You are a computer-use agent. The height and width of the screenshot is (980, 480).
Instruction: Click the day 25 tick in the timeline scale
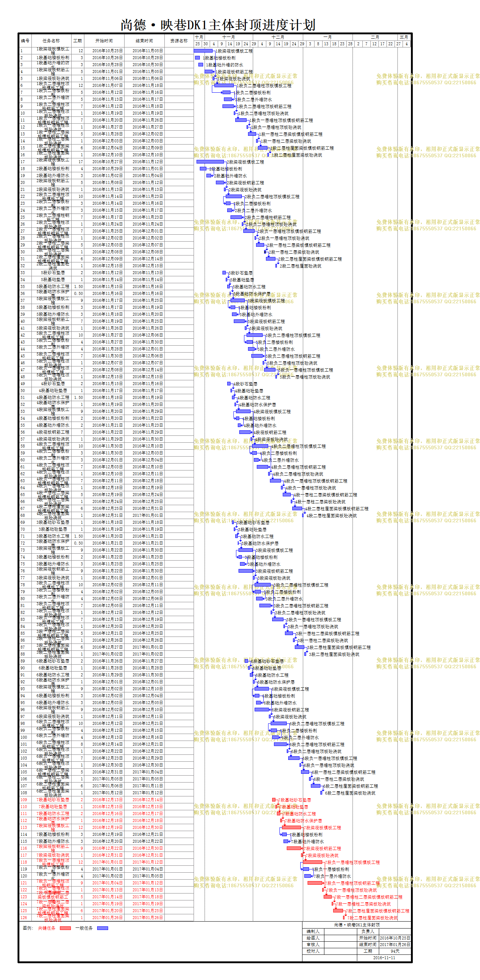tap(198, 44)
